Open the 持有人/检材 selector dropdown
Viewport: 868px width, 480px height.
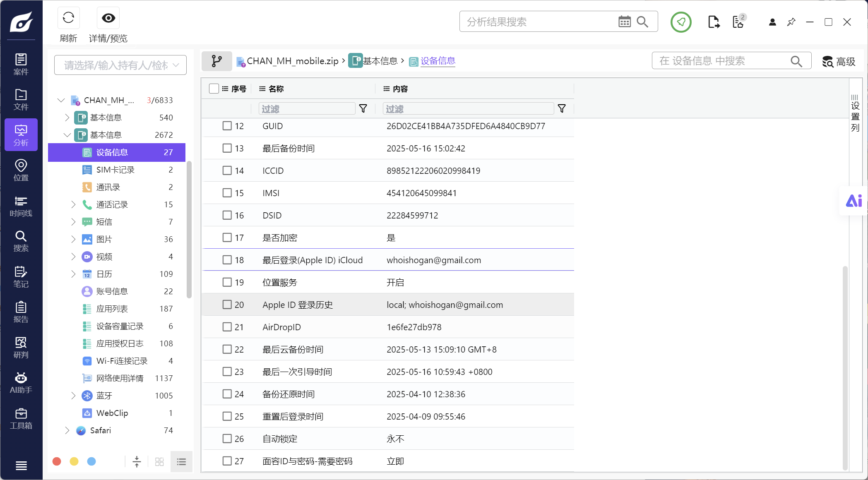point(120,65)
